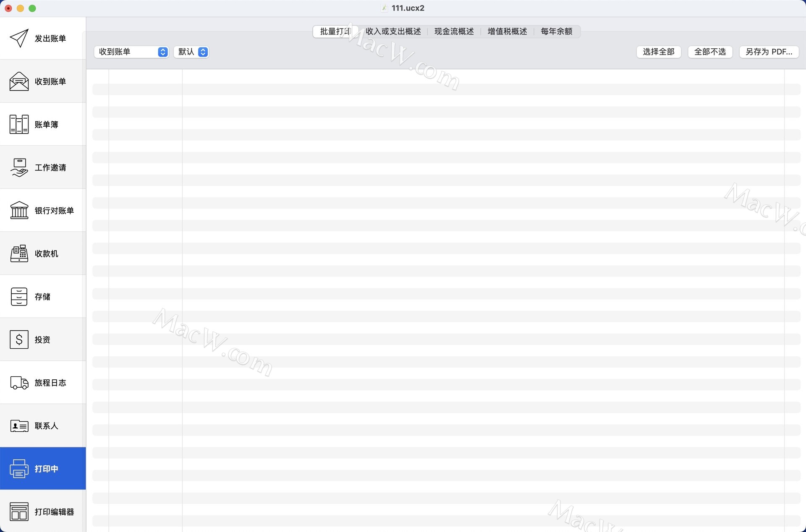The width and height of the screenshot is (806, 532).
Task: Click the yellow minimize window button
Action: pos(20,8)
